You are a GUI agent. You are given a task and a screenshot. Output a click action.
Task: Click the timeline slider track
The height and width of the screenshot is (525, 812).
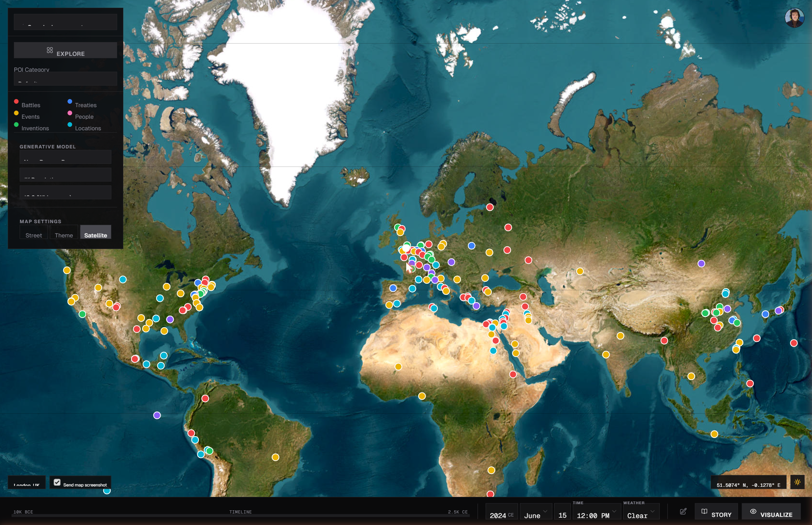(x=240, y=515)
